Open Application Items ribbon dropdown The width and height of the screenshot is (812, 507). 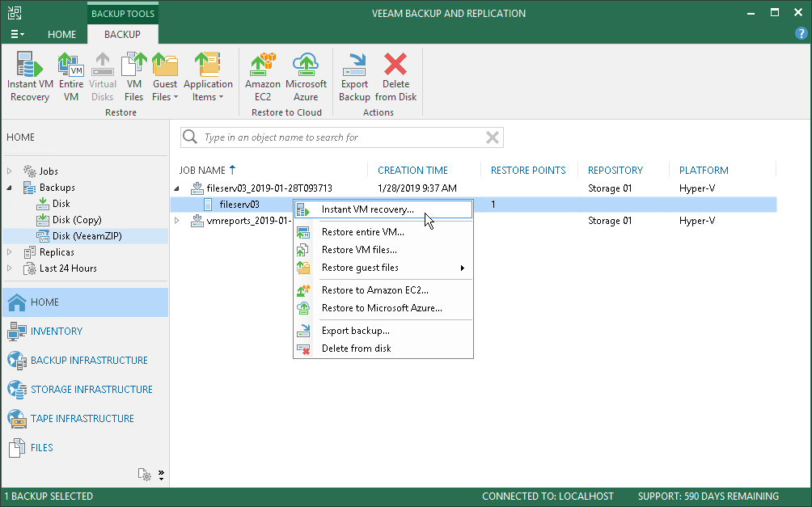208,77
